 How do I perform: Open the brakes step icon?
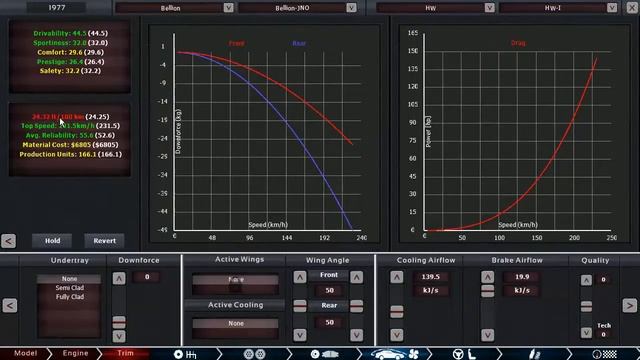324,354
